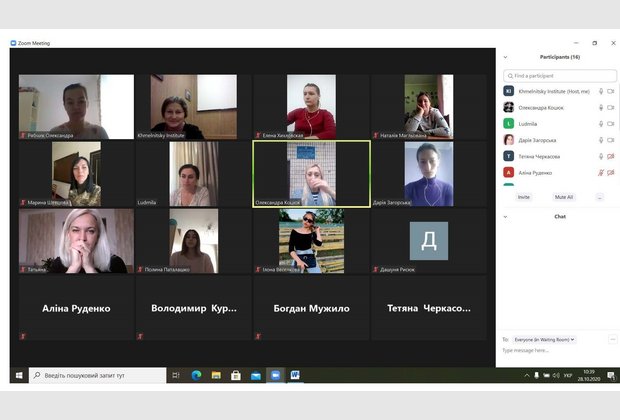The image size is (620, 420).
Task: Click Тетяна Черкасова name in participants list
Action: click(539, 157)
